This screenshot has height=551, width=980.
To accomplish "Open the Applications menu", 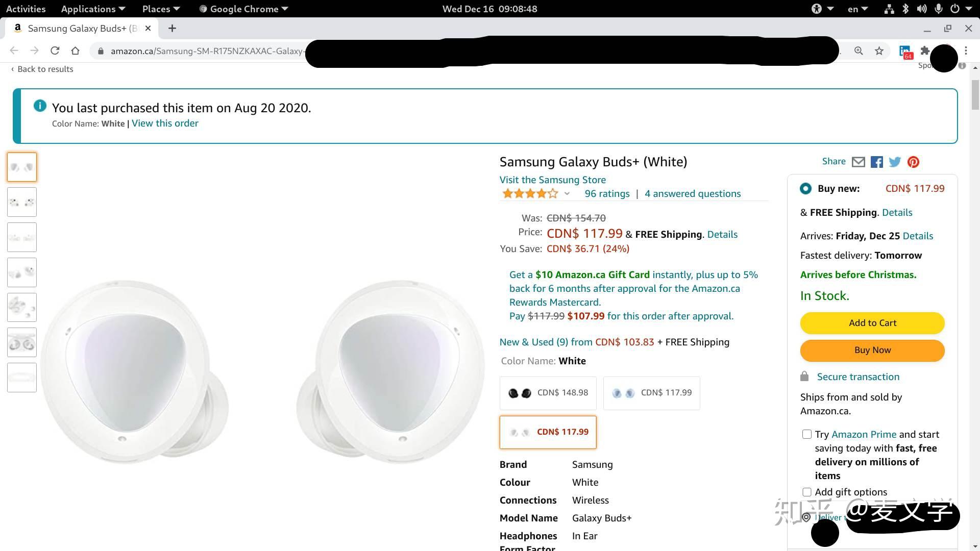I will click(x=93, y=9).
